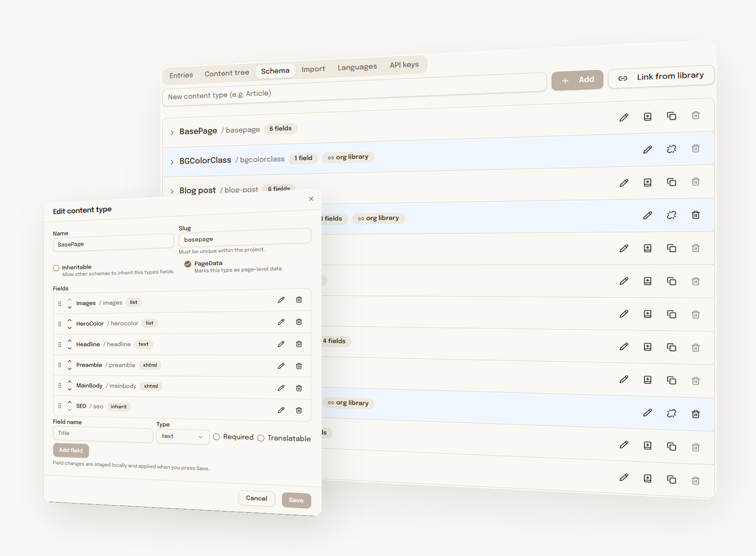Edit the MainBody field
756x556 pixels.
point(281,388)
